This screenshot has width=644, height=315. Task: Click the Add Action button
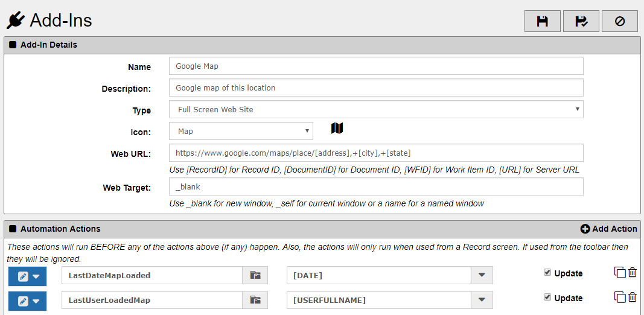click(x=608, y=229)
